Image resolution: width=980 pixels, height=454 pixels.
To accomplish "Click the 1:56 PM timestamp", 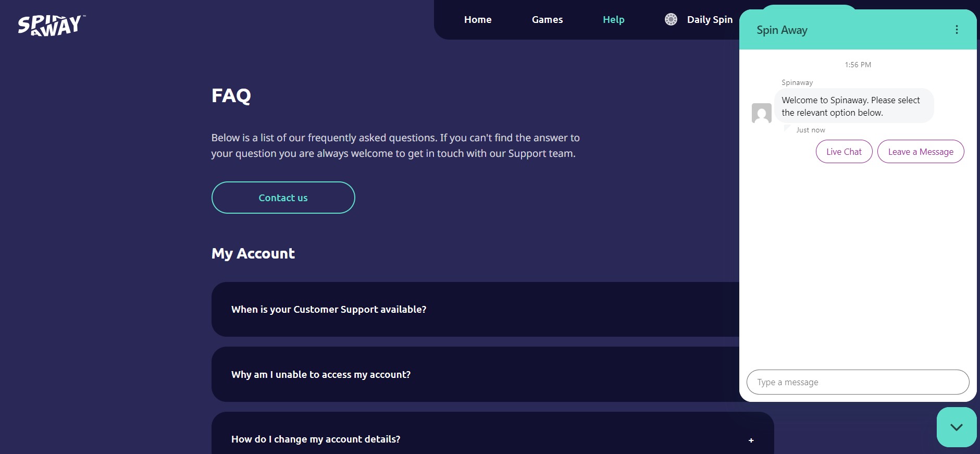I will point(858,65).
